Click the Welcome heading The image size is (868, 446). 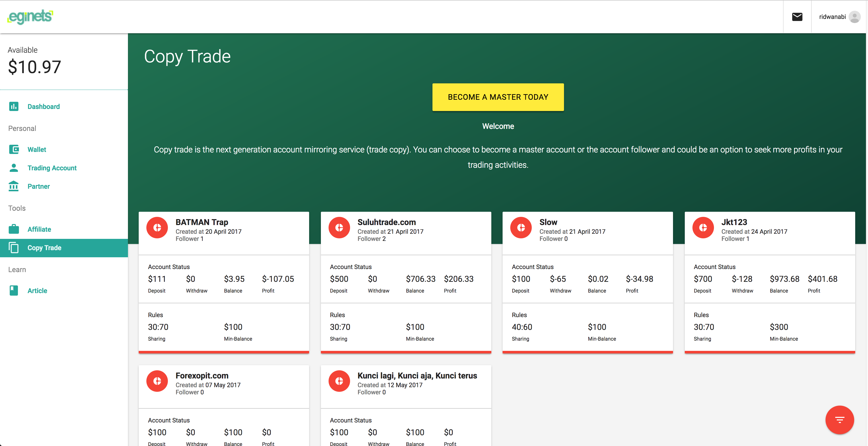[x=498, y=126]
